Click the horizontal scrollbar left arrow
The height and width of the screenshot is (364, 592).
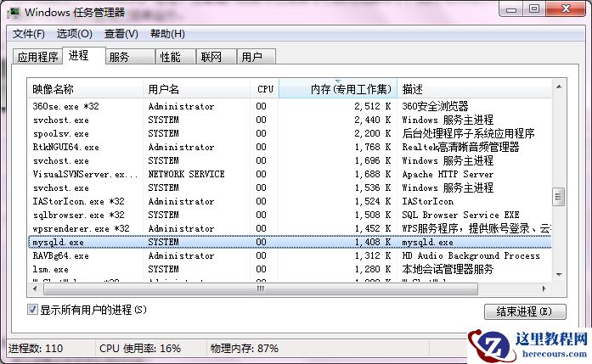point(35,289)
